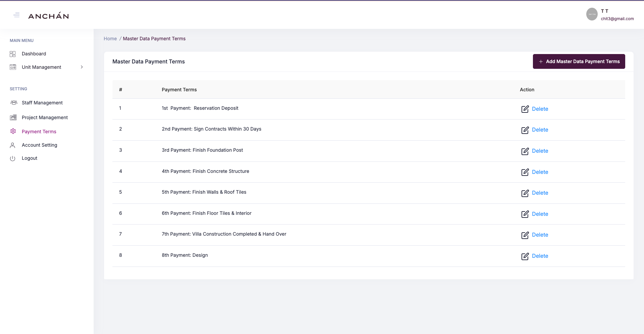This screenshot has width=644, height=334.
Task: Navigate to Home via breadcrumb
Action: (x=110, y=39)
